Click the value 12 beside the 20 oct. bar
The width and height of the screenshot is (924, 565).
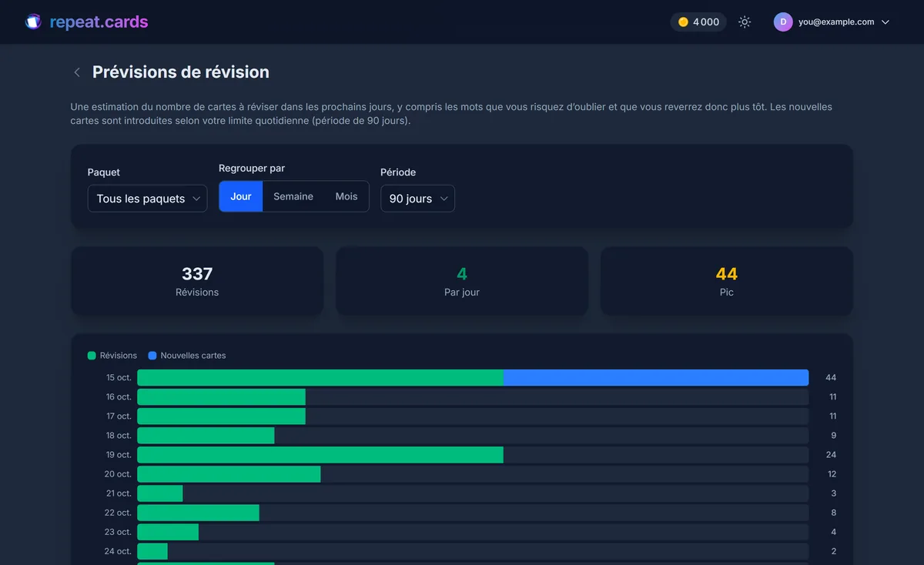[x=831, y=474]
